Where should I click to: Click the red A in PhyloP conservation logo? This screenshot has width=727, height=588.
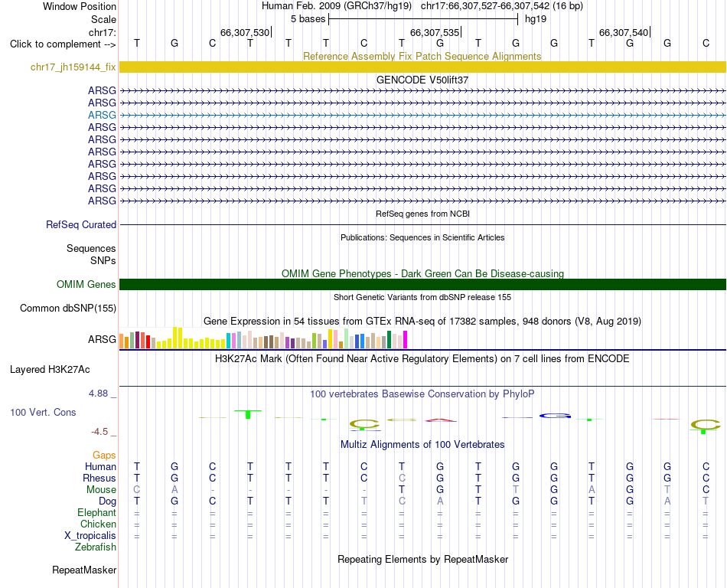441,420
